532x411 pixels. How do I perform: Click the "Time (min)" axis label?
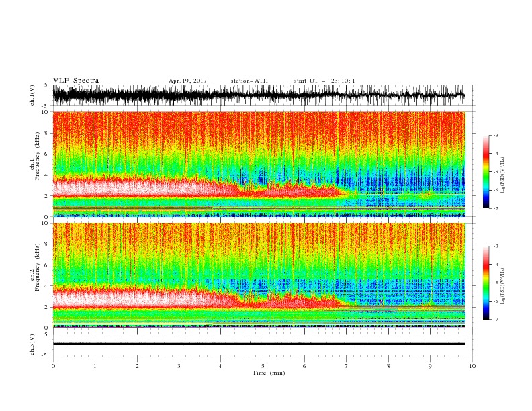(269, 373)
